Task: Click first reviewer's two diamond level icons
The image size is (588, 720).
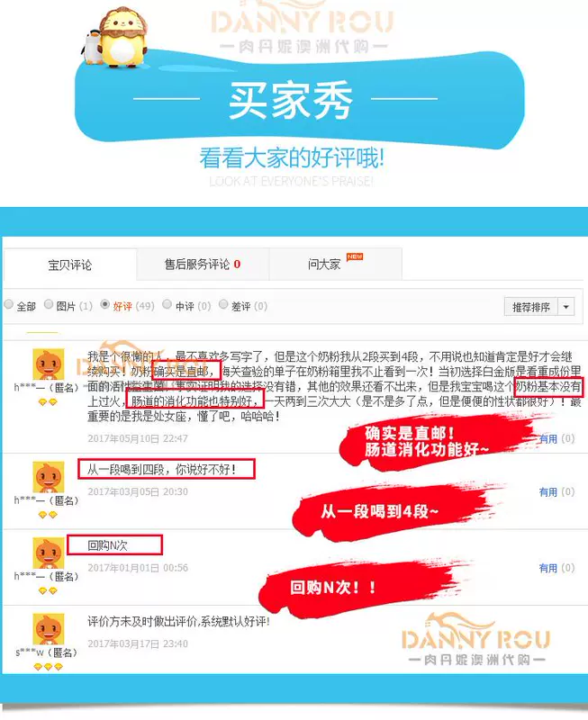Action: [x=48, y=402]
